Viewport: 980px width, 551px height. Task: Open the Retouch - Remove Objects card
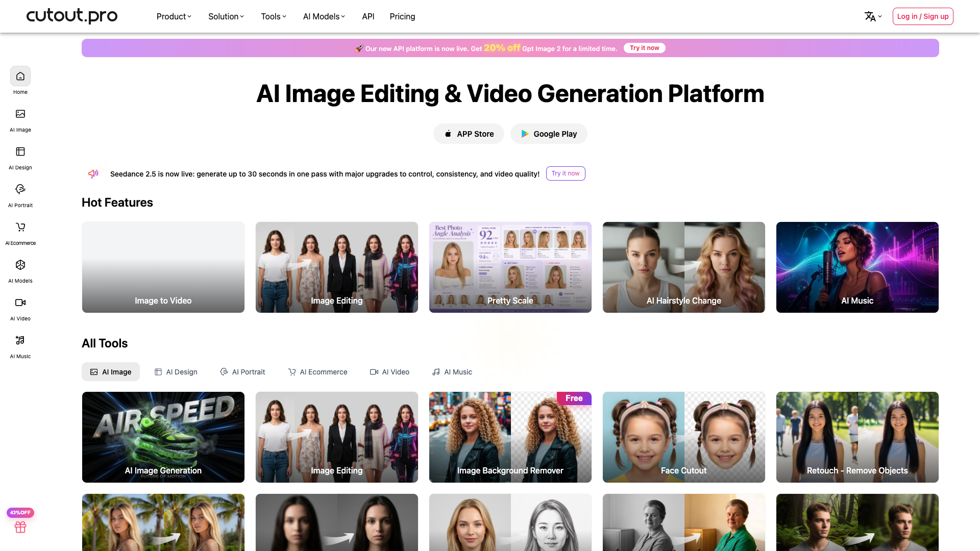[857, 437]
